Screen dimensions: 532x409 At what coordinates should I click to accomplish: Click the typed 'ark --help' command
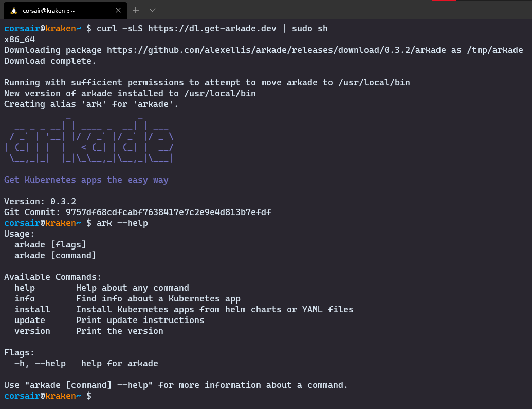click(x=122, y=223)
